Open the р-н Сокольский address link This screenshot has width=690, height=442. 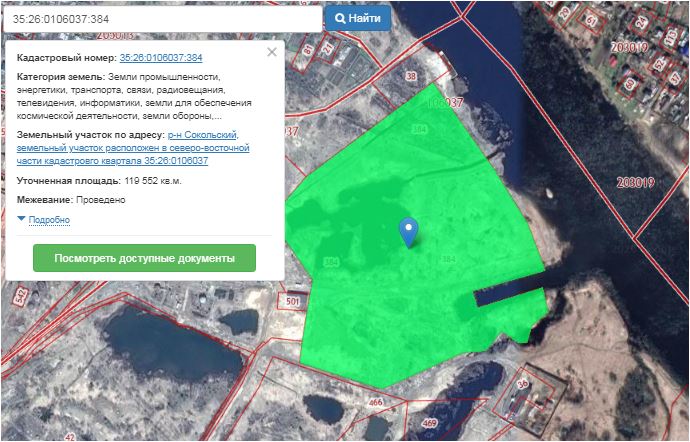tap(215, 134)
